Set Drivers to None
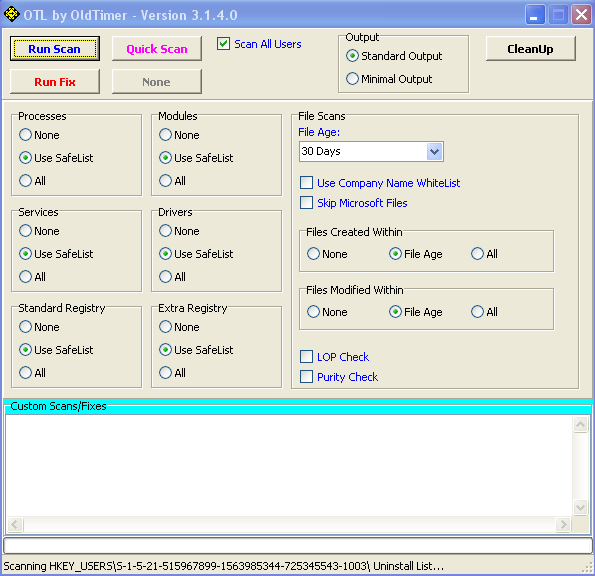Viewport: 595px width, 576px height. [x=165, y=231]
